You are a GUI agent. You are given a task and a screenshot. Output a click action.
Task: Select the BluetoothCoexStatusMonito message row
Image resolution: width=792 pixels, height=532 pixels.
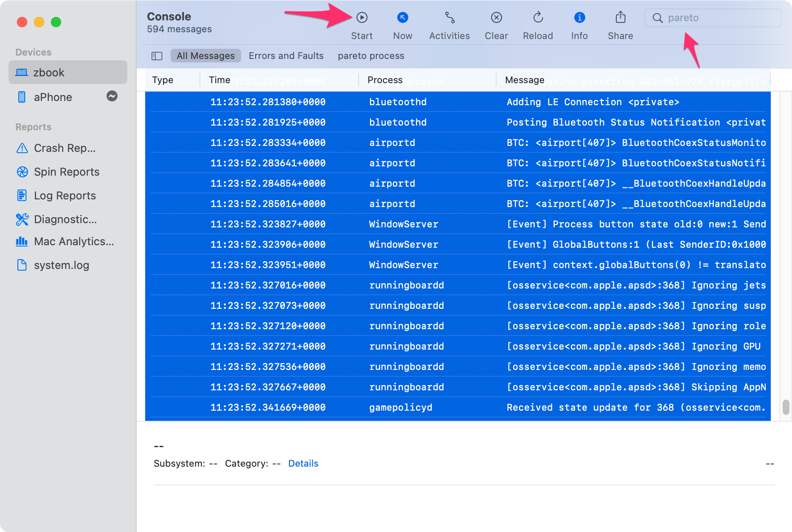tap(458, 143)
